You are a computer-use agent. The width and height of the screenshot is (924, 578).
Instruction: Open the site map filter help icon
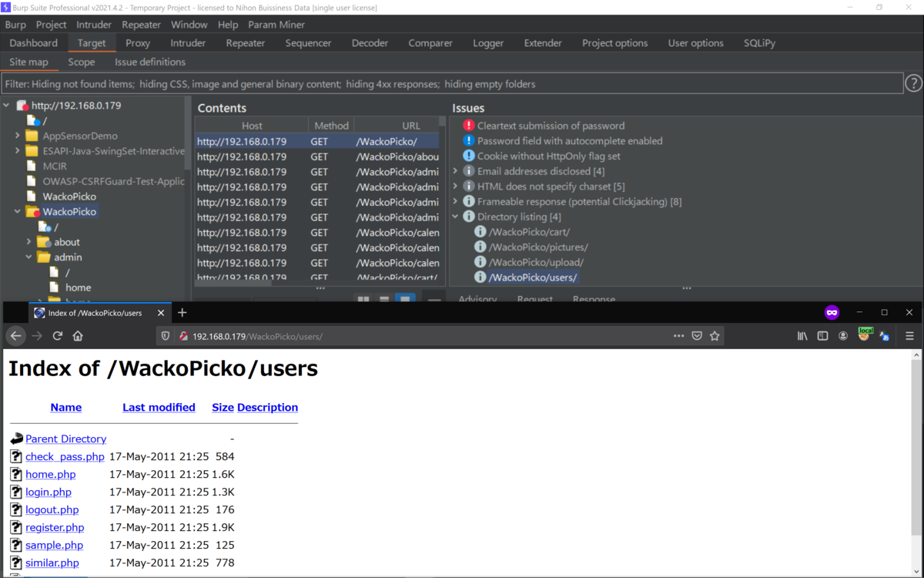(x=913, y=83)
